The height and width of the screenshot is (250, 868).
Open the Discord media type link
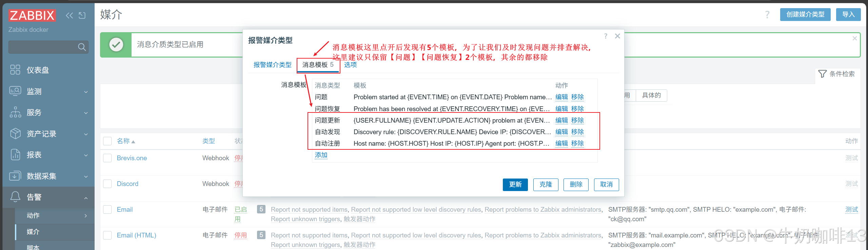[x=127, y=184]
